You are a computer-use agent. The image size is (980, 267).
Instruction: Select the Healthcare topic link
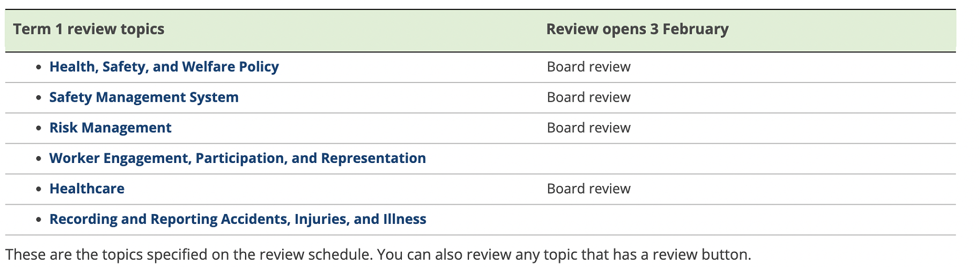coord(87,188)
